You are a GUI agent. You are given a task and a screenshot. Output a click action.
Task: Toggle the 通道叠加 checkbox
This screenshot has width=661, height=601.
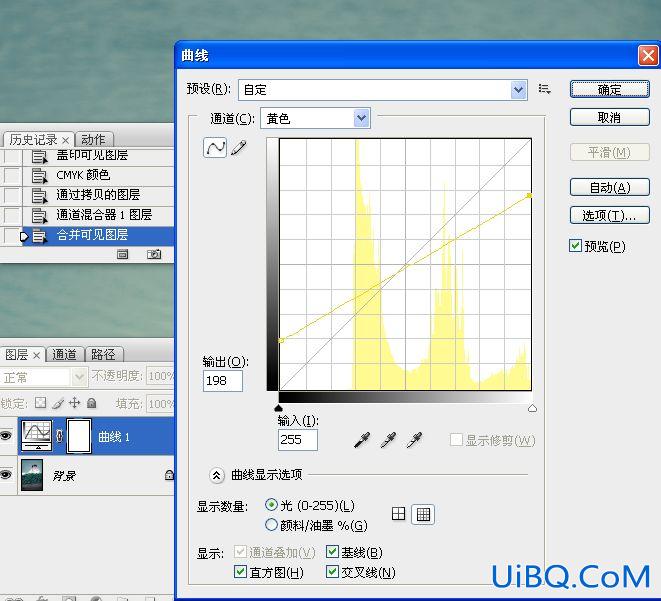[x=240, y=552]
